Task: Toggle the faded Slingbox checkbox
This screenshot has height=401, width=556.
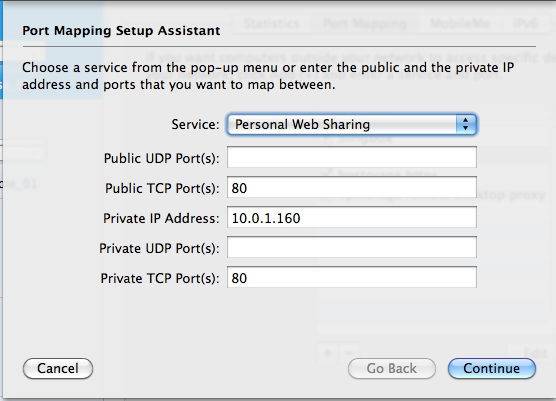Action: click(327, 138)
